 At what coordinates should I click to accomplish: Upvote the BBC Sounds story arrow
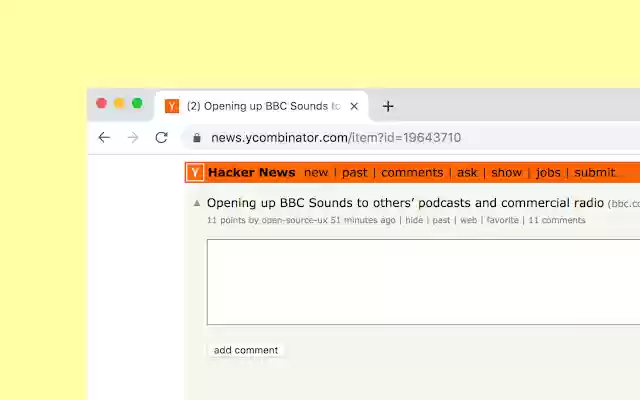tap(197, 203)
